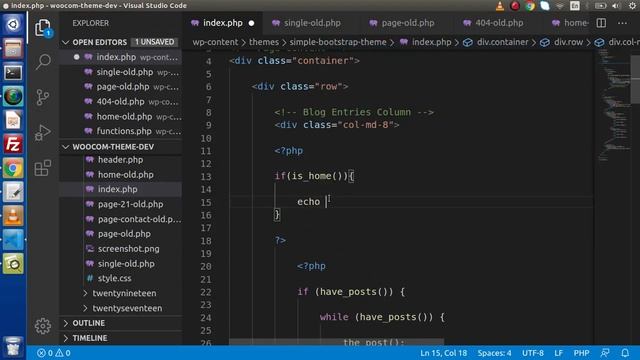The width and height of the screenshot is (640, 360).
Task: Open the Trash from the dock
Action: (x=13, y=347)
